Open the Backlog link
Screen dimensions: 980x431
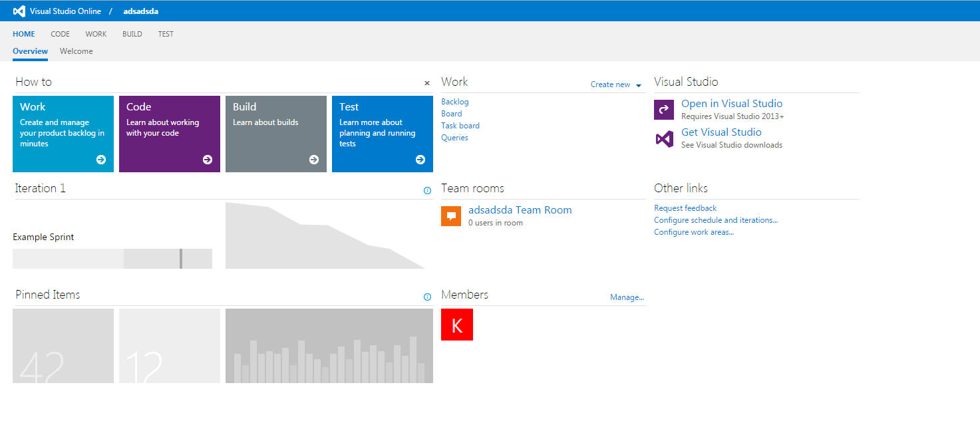455,102
